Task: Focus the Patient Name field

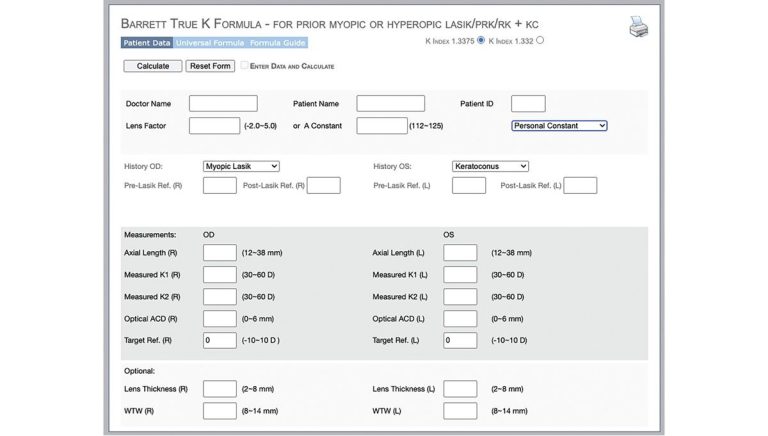Action: coord(391,103)
